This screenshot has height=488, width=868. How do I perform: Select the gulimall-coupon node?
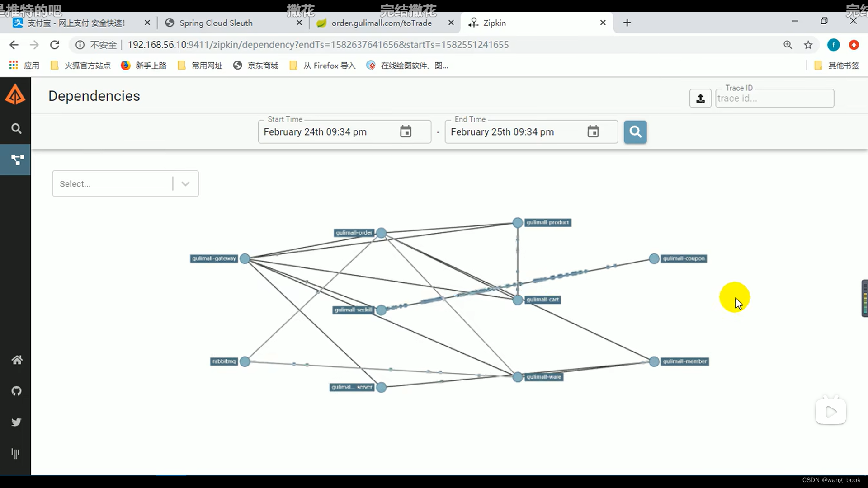pos(654,259)
